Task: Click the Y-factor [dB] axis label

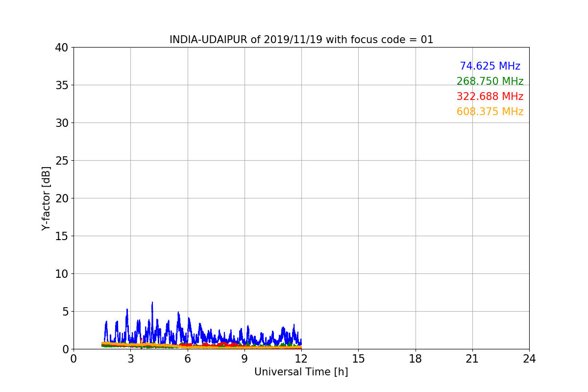Action: pyautogui.click(x=46, y=198)
